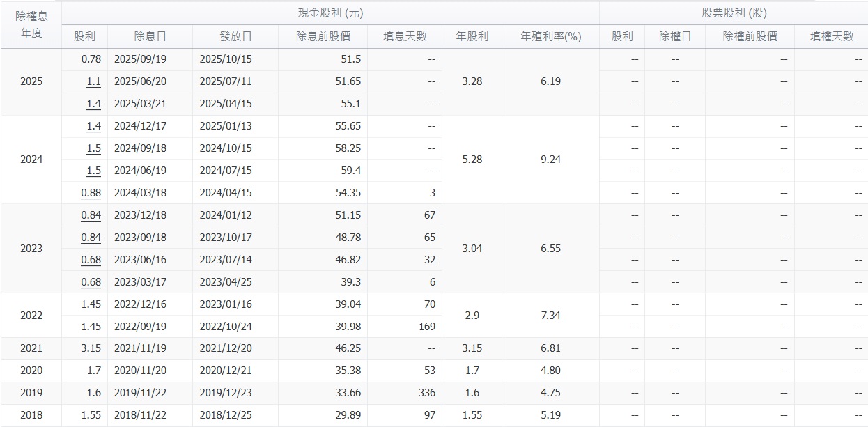
Task: Select the 除息前股價 column header
Action: (x=323, y=36)
